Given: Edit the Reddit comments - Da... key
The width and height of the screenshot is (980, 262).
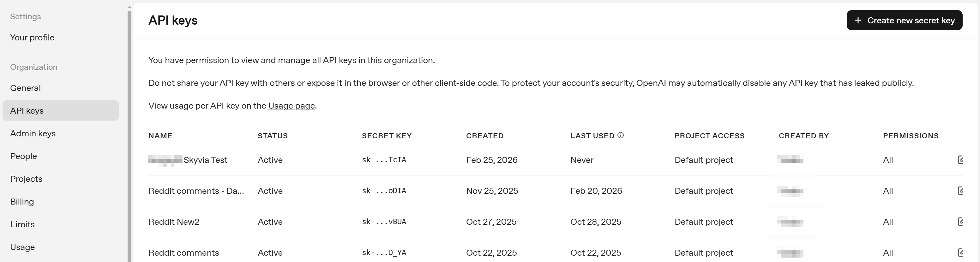Looking at the screenshot, I should [960, 191].
